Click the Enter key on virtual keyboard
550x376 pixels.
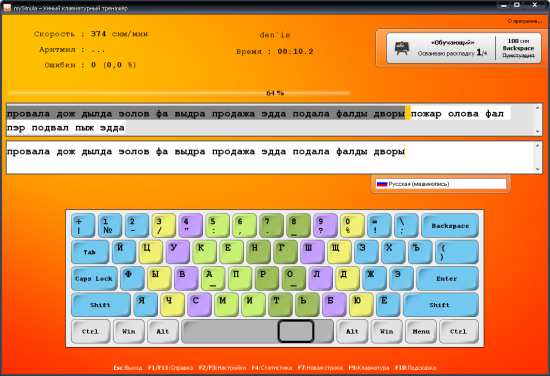(x=448, y=278)
